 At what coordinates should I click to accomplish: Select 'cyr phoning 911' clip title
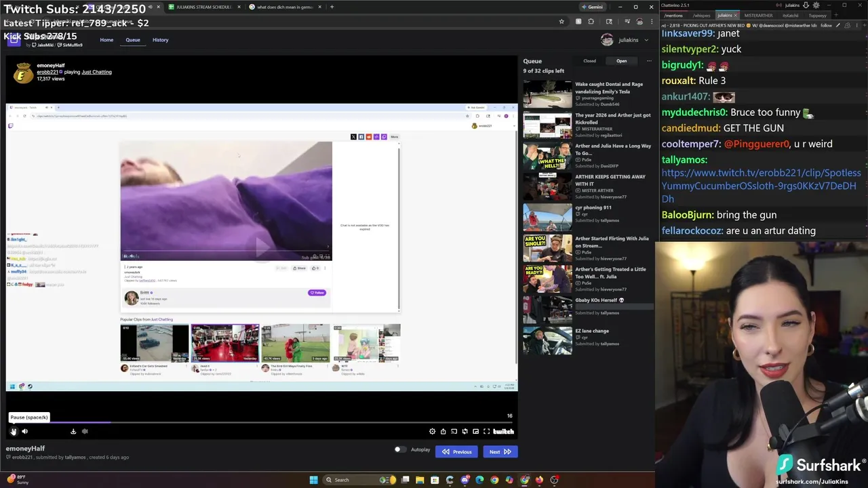(593, 207)
